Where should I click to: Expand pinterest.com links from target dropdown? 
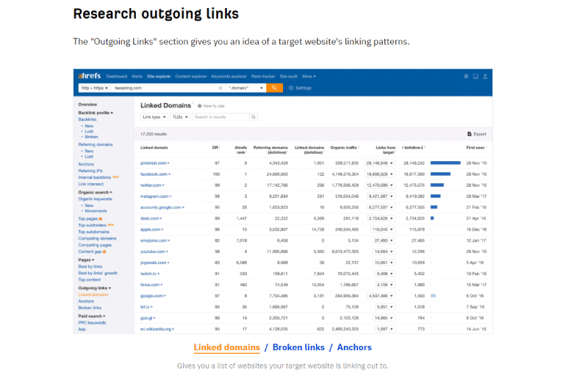click(x=380, y=163)
